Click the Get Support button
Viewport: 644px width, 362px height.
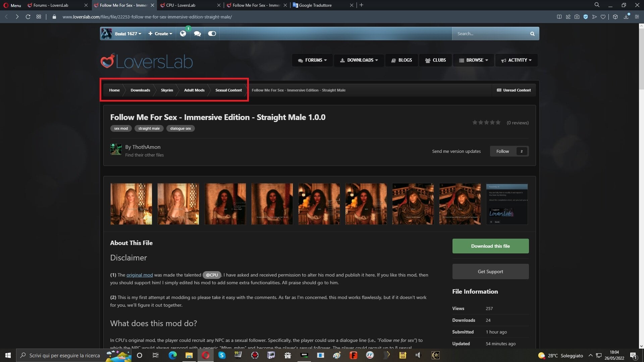point(490,271)
